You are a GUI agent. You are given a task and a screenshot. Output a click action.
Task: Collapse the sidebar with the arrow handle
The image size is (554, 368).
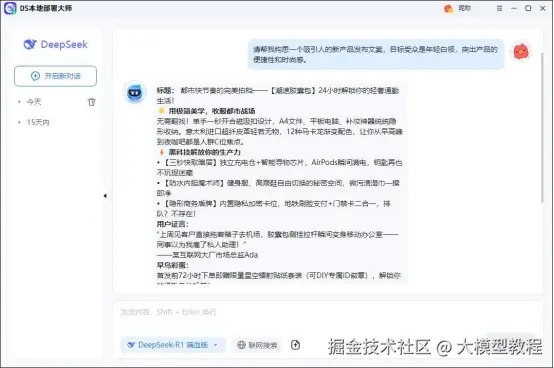[x=105, y=196]
